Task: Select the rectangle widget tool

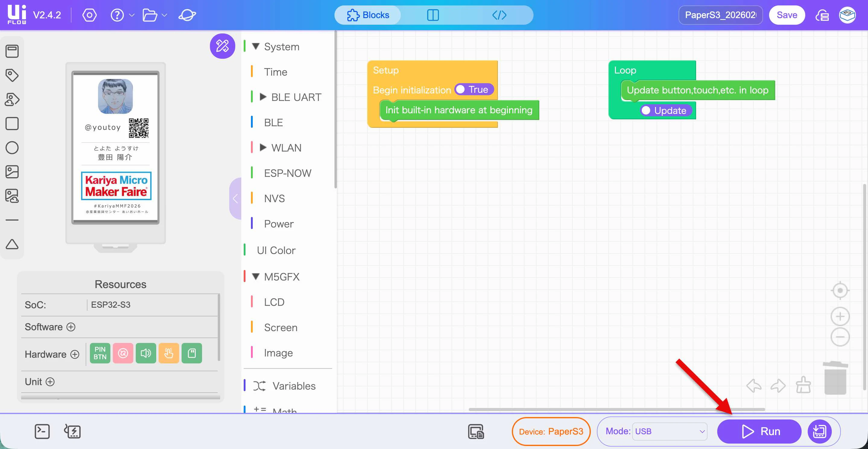Action: [12, 124]
